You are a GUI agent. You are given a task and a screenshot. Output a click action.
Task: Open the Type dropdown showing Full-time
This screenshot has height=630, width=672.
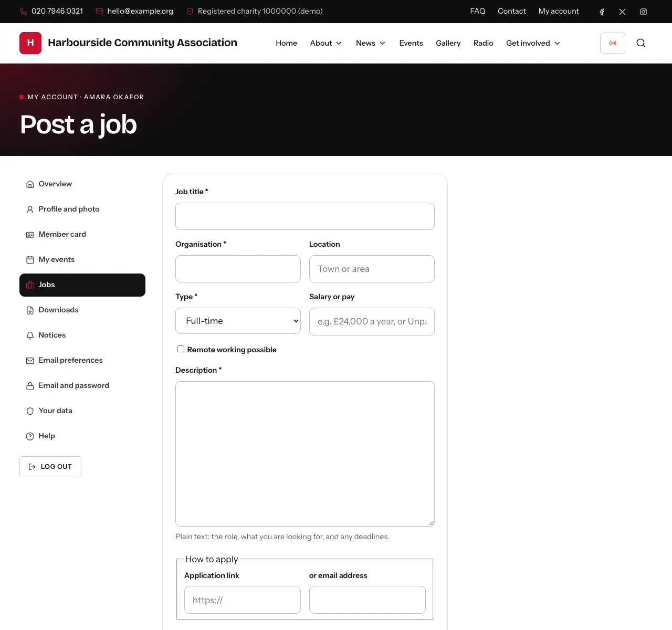238,321
